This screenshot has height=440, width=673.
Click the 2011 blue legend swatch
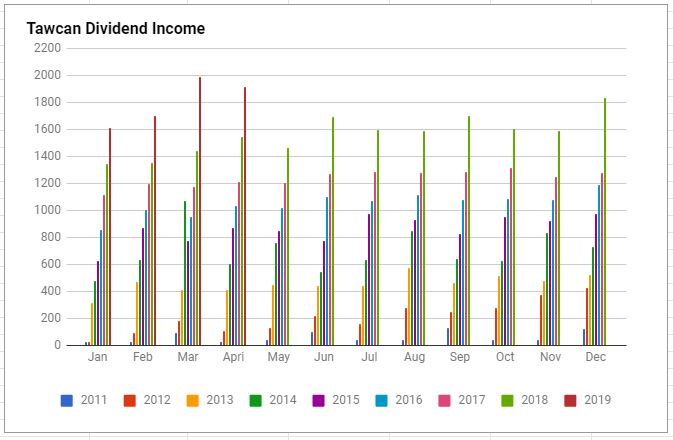click(x=67, y=400)
